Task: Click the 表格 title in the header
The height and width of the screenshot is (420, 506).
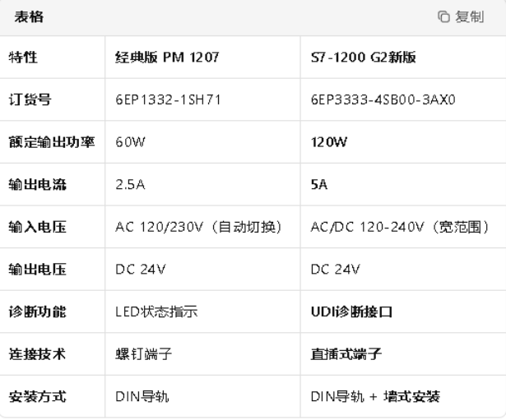Action: [30, 16]
